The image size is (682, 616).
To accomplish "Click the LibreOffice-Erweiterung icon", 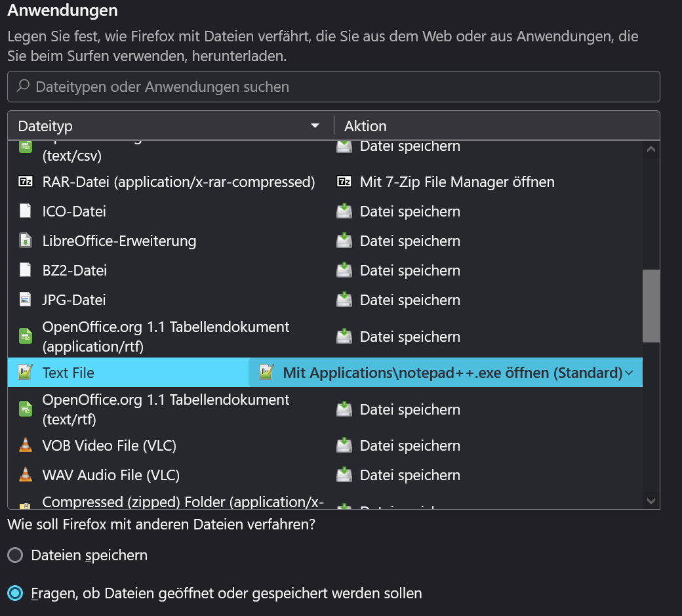I will pyautogui.click(x=26, y=241).
